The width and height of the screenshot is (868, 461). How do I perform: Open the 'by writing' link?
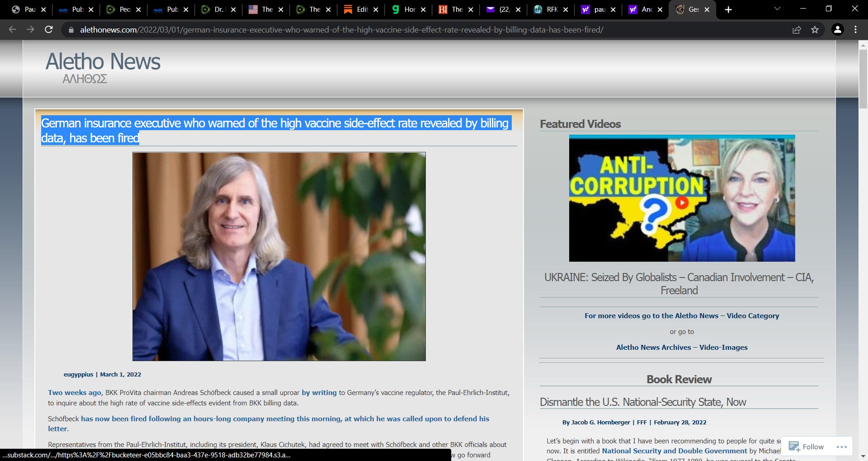pos(319,392)
